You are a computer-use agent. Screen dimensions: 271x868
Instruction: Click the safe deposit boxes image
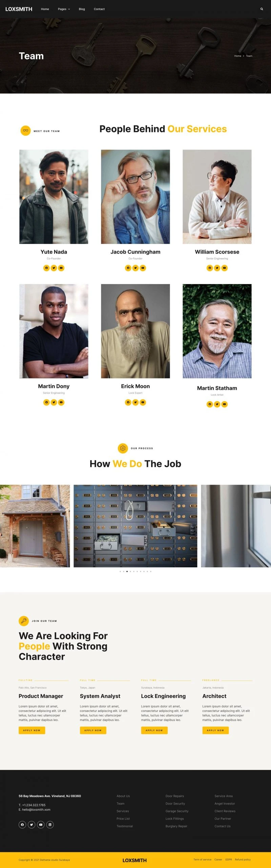(x=135, y=526)
